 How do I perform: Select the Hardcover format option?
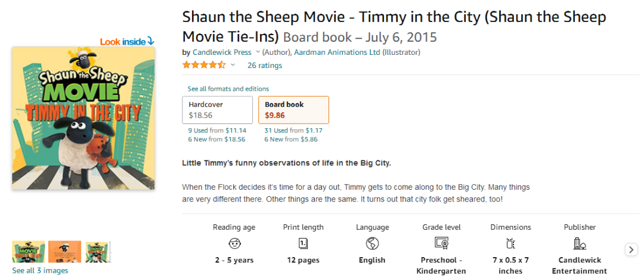coord(217,110)
